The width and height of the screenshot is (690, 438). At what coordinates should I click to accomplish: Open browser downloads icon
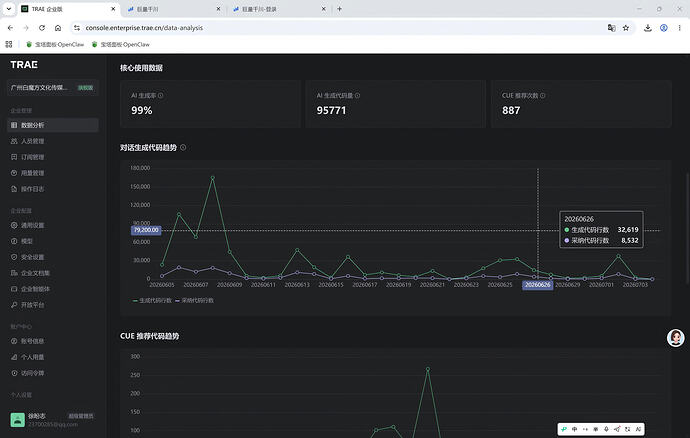click(648, 28)
